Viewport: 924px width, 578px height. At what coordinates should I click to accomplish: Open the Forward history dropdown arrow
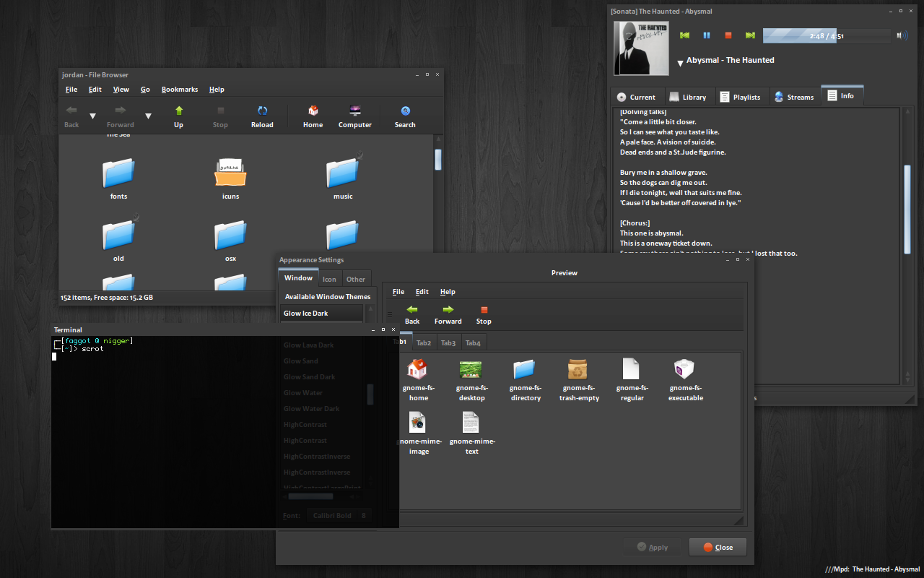click(148, 116)
